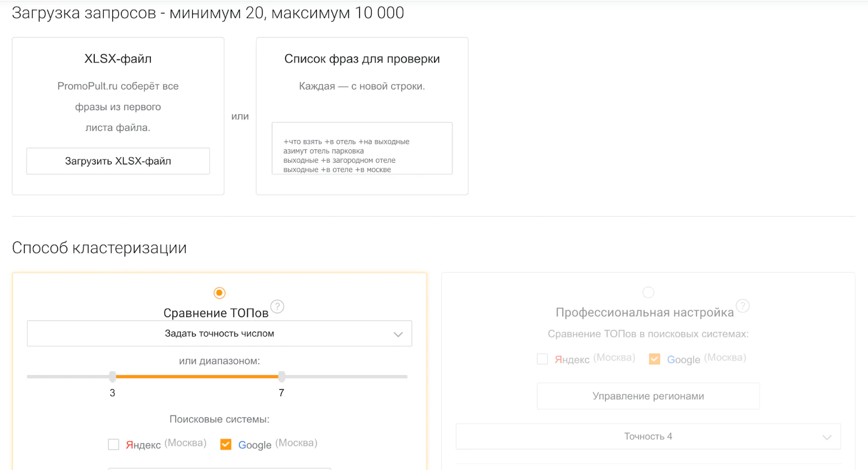Image resolution: width=868 pixels, height=470 pixels.
Task: Click the range slider handle at 7
Action: 282,377
